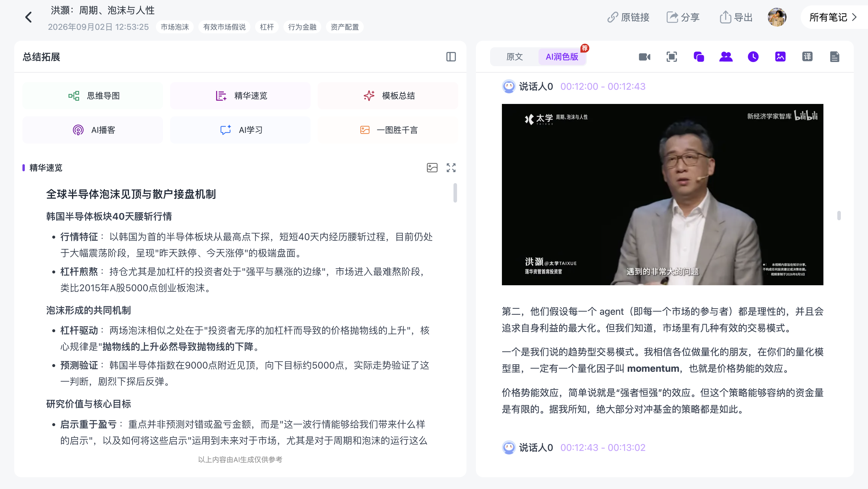Click the document notes icon
868x489 pixels.
(834, 57)
